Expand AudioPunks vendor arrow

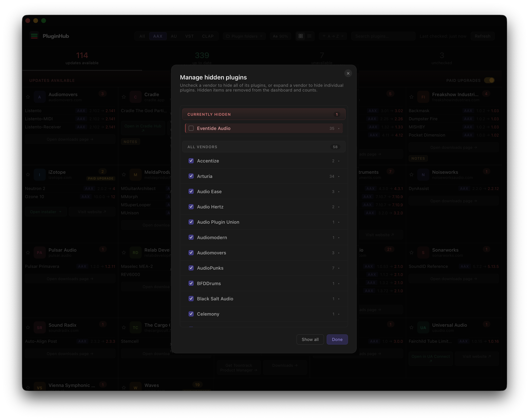coord(339,268)
